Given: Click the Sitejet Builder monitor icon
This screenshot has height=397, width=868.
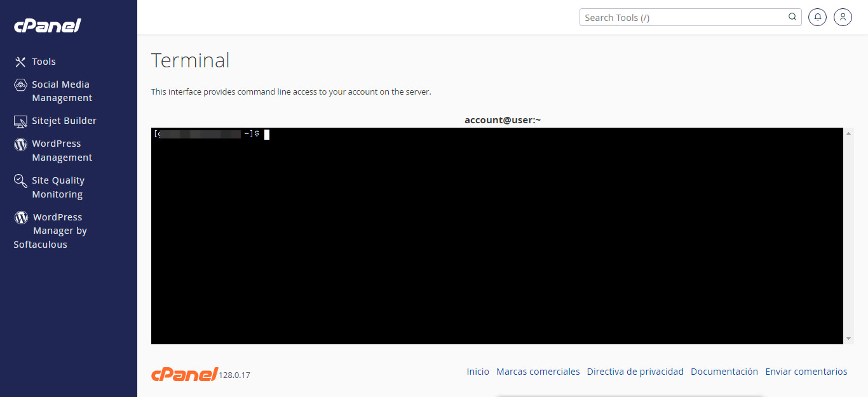Looking at the screenshot, I should [x=20, y=121].
